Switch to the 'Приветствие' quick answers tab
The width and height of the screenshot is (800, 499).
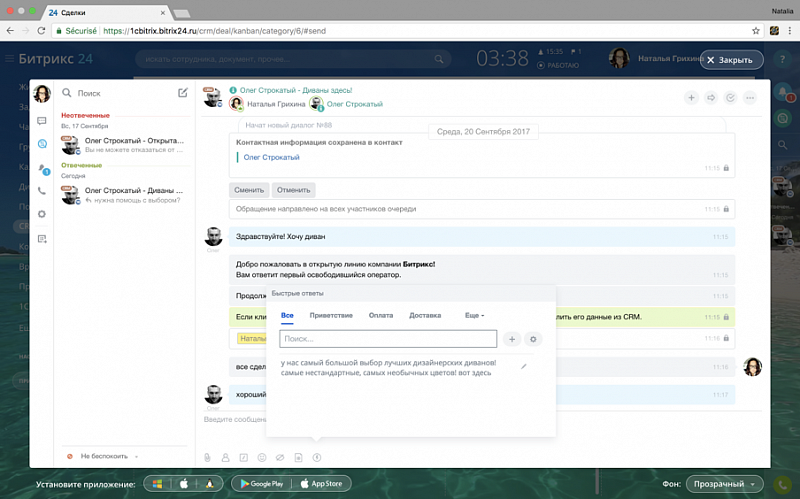(x=331, y=316)
